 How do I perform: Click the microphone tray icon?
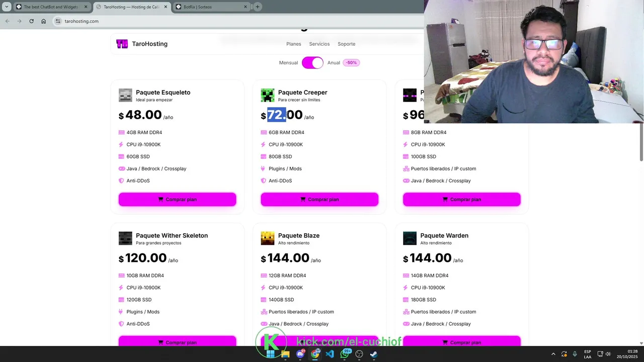click(x=575, y=354)
